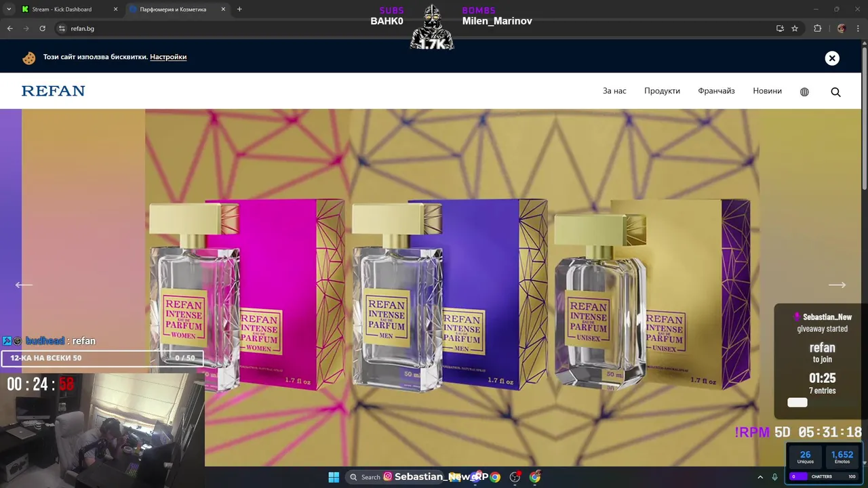Open the tab search dropdown arrow
Screen dimensions: 868x488
[9, 9]
